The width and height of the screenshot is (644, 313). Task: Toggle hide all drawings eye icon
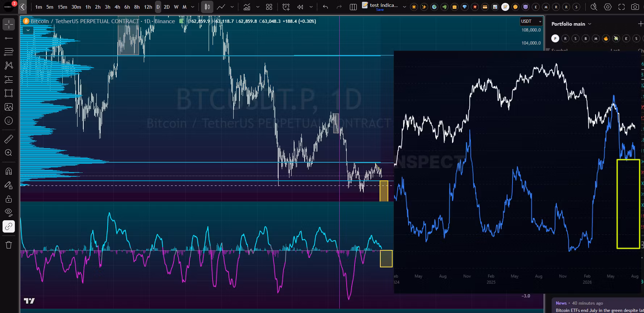tap(9, 212)
